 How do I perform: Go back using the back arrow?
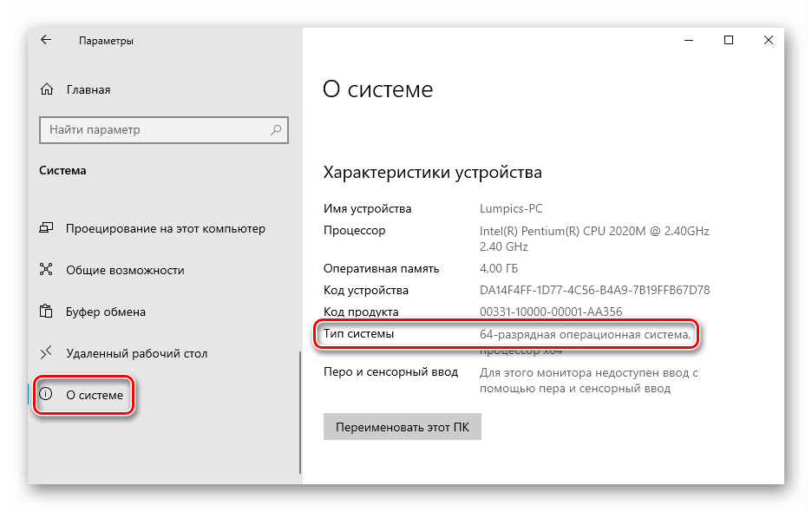pos(46,40)
